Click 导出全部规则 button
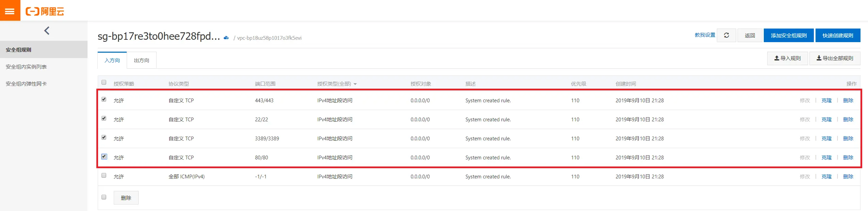Screen dimensions: 868x211 click(835, 58)
